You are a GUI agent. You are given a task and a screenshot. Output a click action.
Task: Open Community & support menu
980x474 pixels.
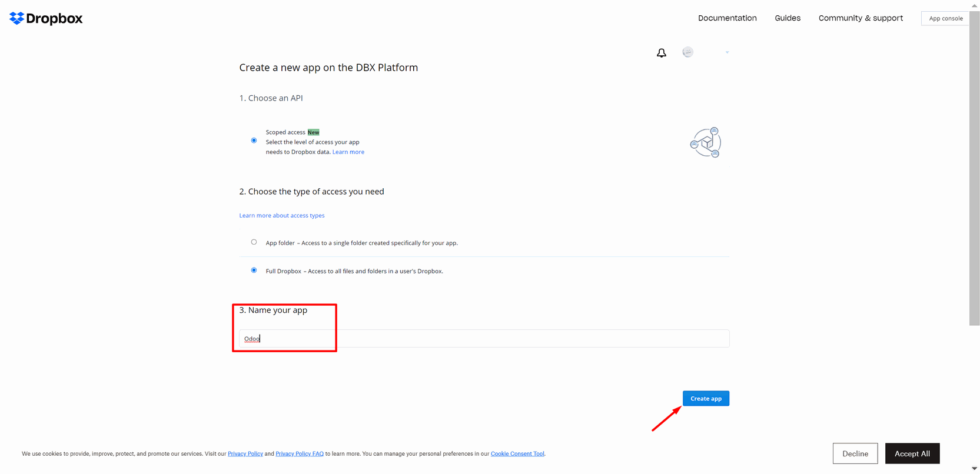(861, 18)
